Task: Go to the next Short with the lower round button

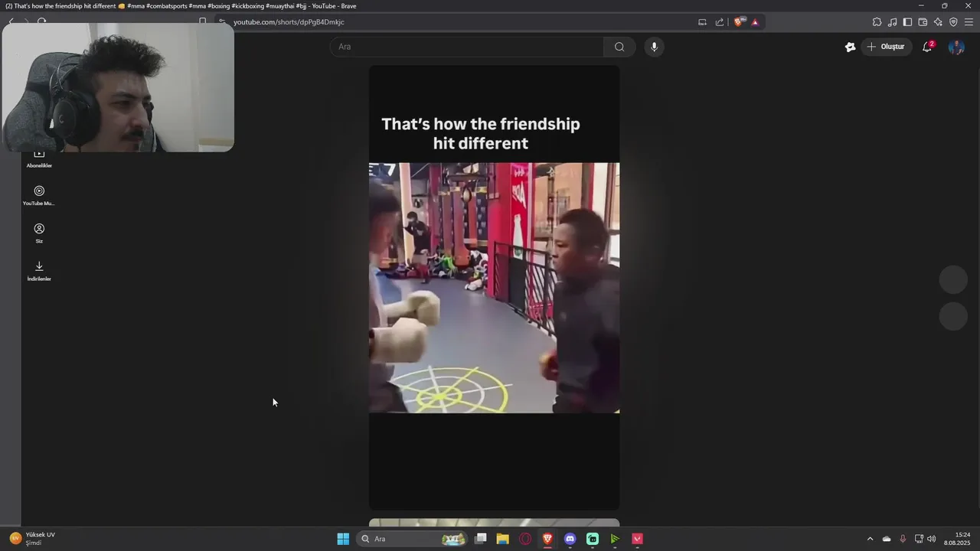Action: [x=953, y=316]
